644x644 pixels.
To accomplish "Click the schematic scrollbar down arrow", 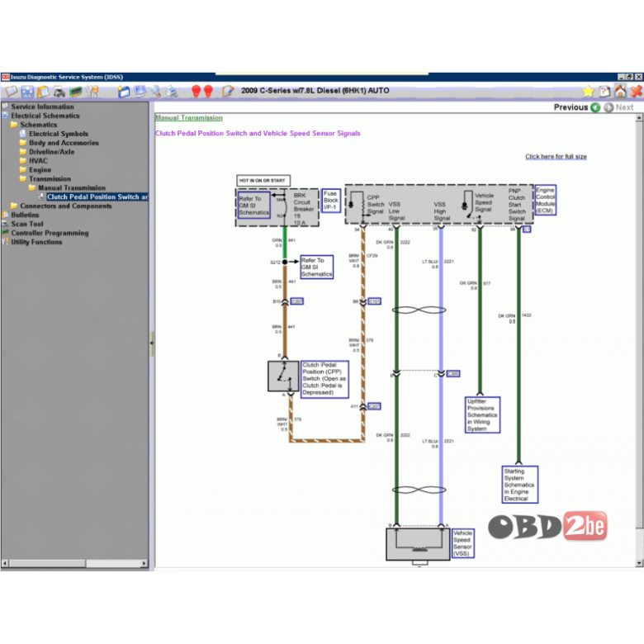I will click(639, 563).
